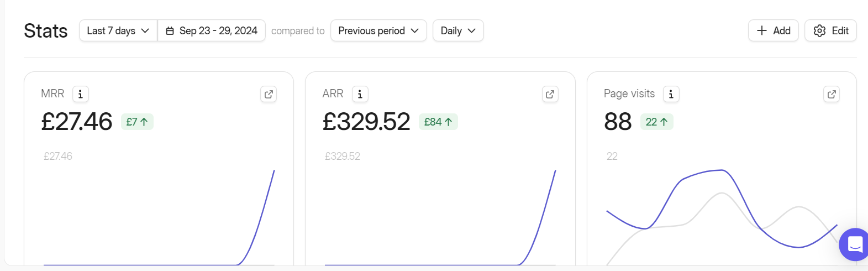Click the Edit button with gear
868x271 pixels.
(x=830, y=30)
